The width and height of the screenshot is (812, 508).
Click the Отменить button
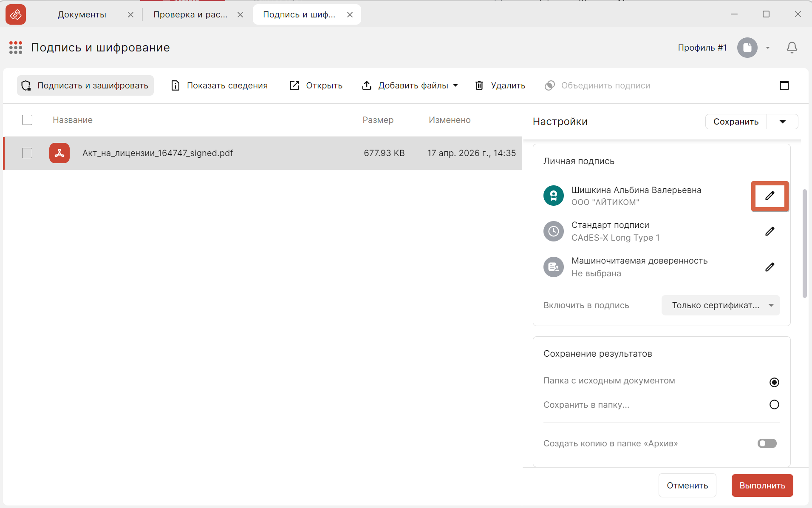point(688,485)
